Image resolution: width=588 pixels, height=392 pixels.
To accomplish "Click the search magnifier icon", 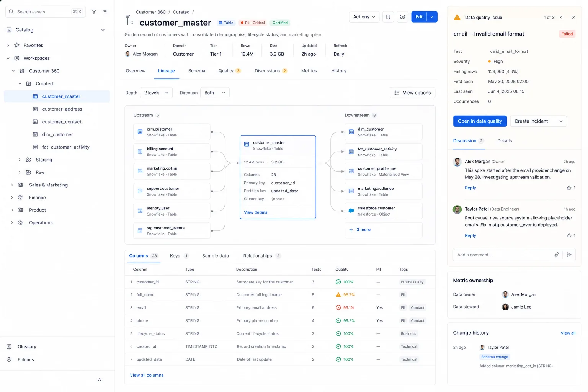I will click(11, 12).
